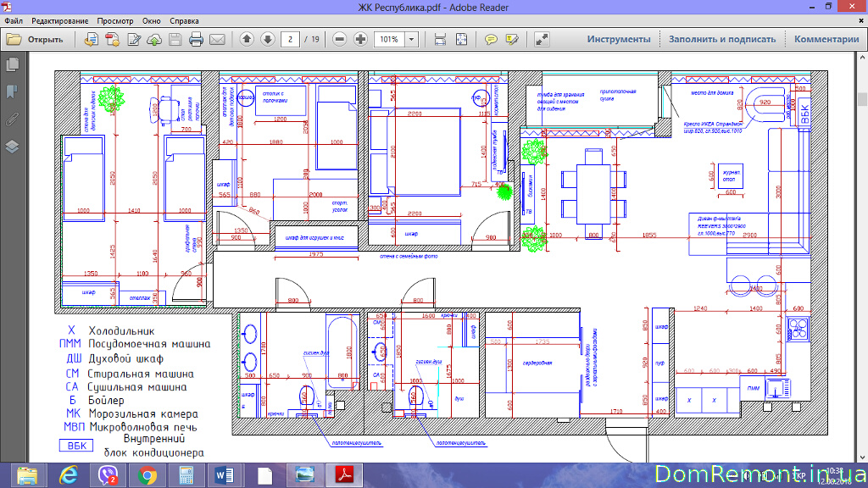
Task: Show the bookmarks panel
Action: 12,91
